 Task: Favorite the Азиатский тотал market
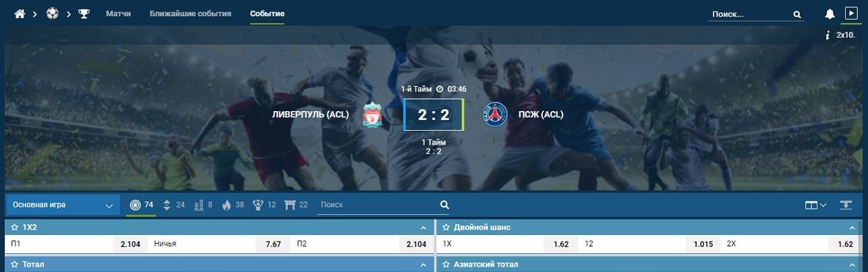point(446,265)
